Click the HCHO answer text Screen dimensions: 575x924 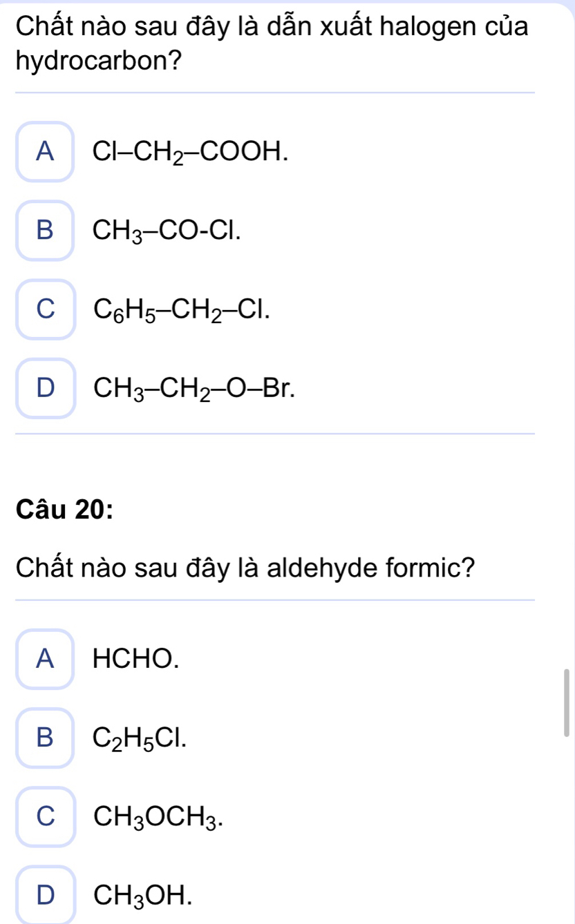[135, 660]
